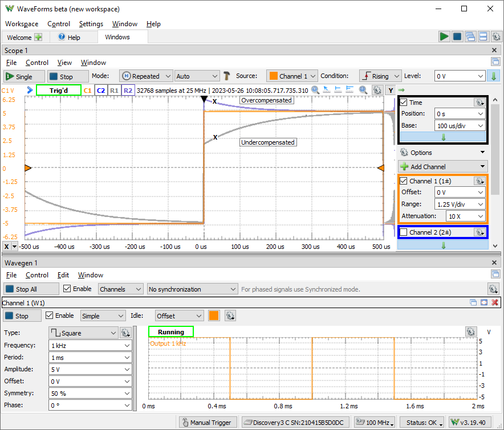Image resolution: width=504 pixels, height=430 pixels.
Task: Click the orange Wavegen color swatch
Action: click(214, 316)
